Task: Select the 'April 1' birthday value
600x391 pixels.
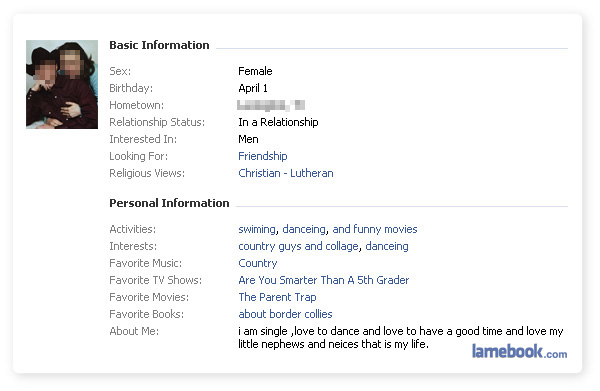Action: point(253,88)
